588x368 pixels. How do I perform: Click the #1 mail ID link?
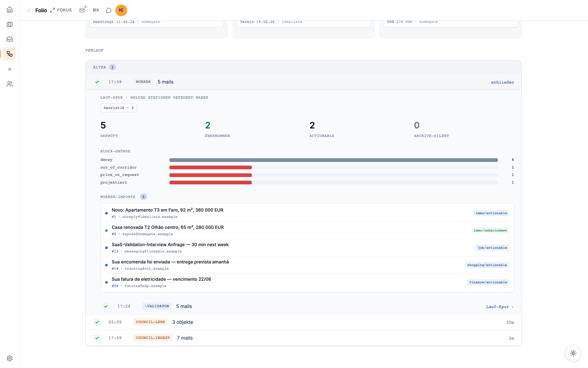(114, 217)
